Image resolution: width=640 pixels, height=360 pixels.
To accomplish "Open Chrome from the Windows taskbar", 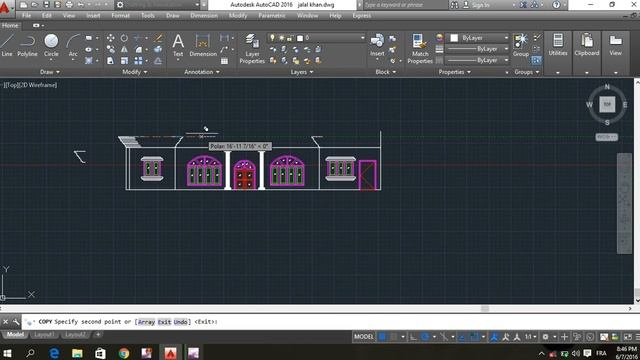I will (124, 353).
